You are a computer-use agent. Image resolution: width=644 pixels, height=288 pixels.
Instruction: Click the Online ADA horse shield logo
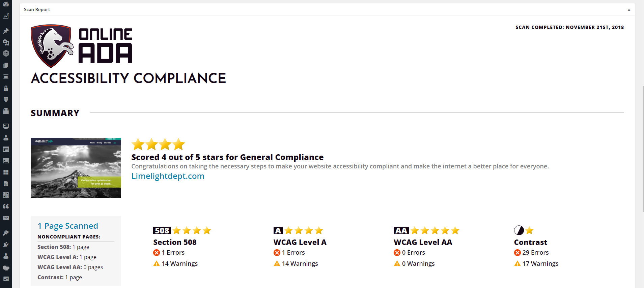pyautogui.click(x=52, y=45)
